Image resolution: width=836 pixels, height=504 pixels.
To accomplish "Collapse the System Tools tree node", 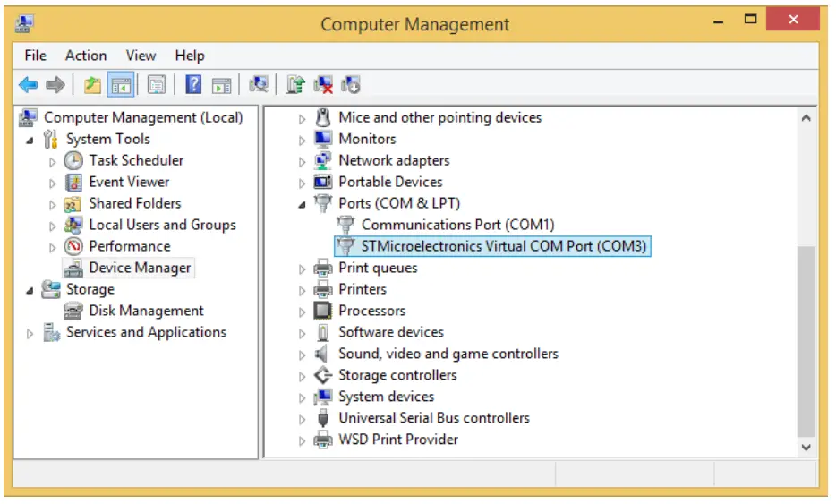I will pos(30,140).
